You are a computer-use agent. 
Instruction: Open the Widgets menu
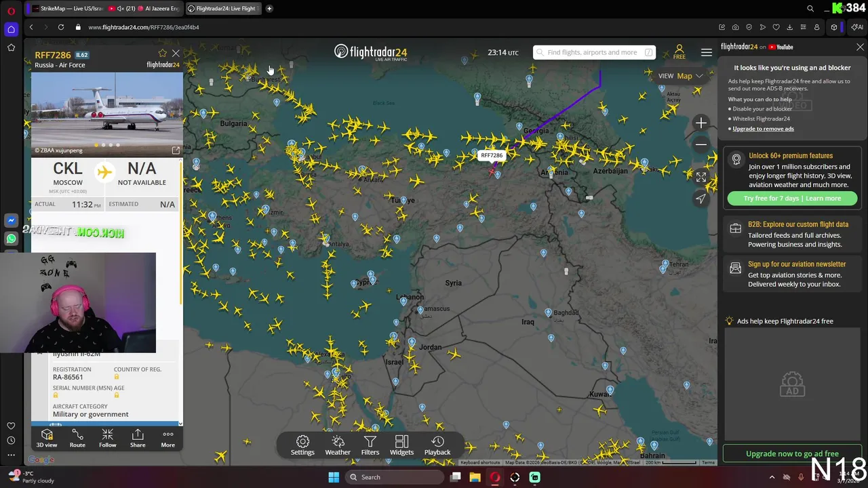tap(401, 445)
